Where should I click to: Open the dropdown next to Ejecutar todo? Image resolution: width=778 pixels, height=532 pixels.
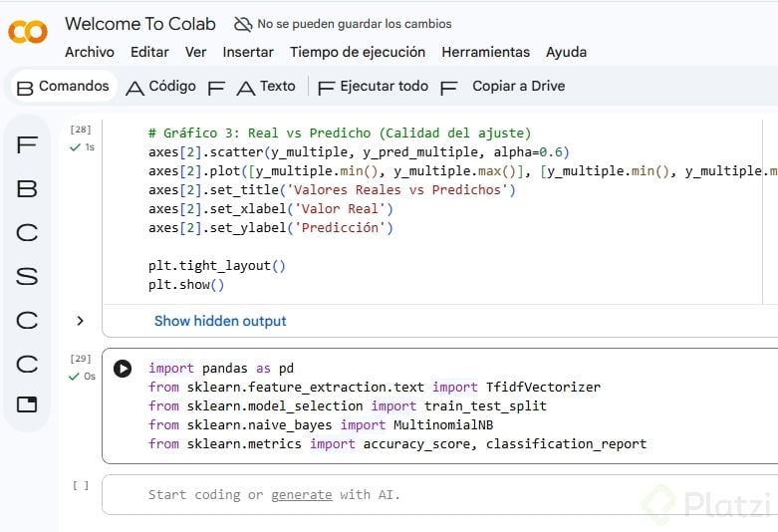coord(448,88)
